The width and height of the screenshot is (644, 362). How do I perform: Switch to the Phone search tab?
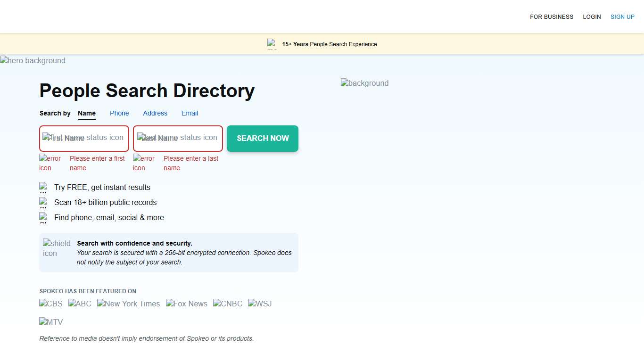click(x=119, y=113)
